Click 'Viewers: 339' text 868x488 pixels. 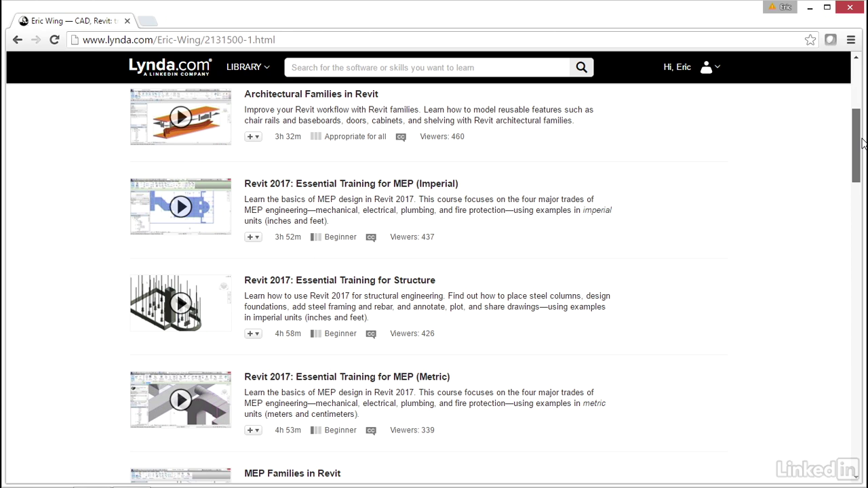tap(412, 430)
